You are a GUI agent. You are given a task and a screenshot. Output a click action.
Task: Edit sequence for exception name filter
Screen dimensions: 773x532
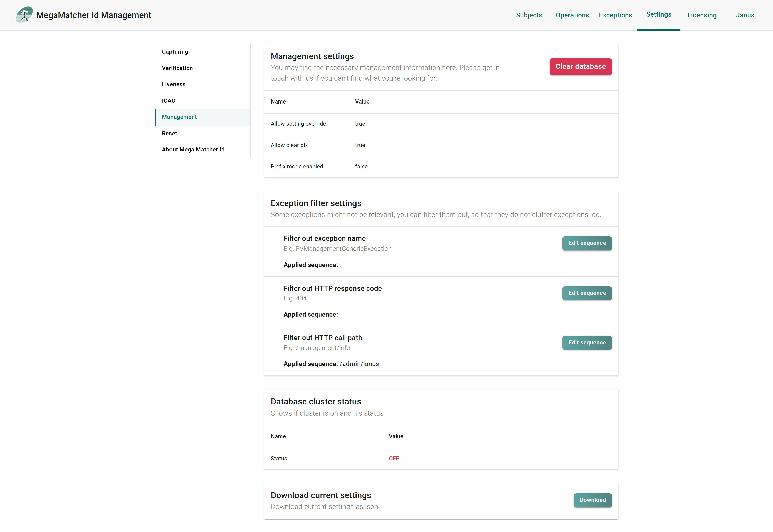click(x=587, y=243)
